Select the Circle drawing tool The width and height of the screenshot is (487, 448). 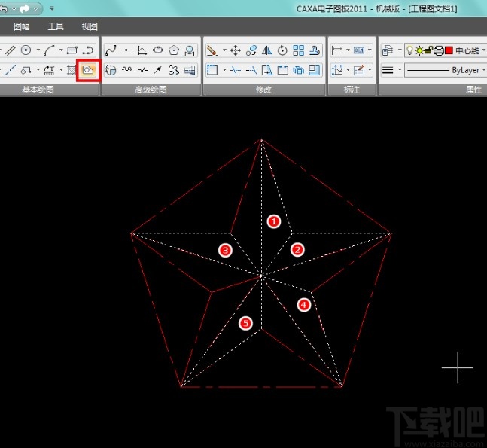[26, 50]
